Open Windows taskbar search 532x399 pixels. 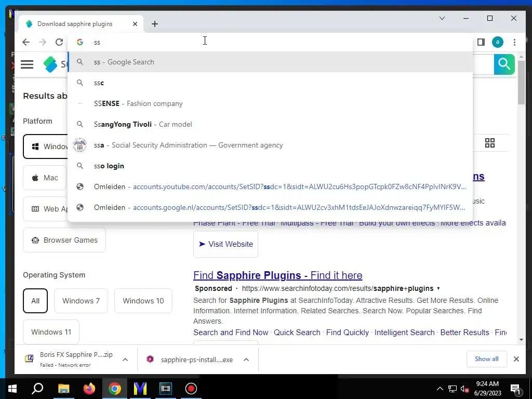tap(37, 389)
